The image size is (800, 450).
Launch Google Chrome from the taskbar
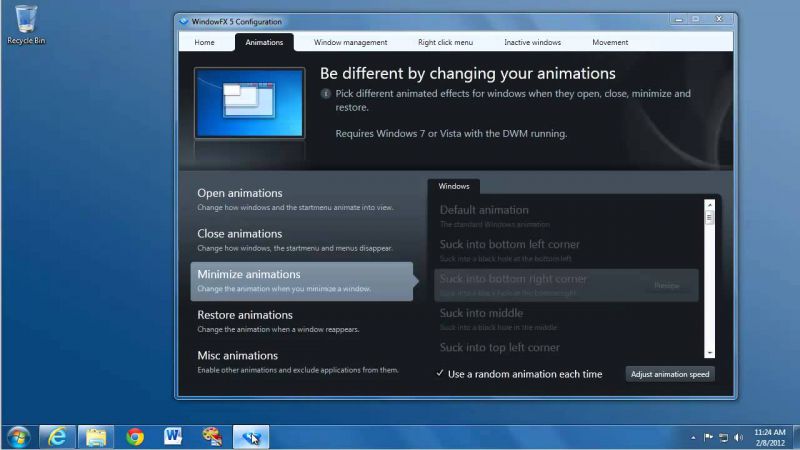(135, 437)
